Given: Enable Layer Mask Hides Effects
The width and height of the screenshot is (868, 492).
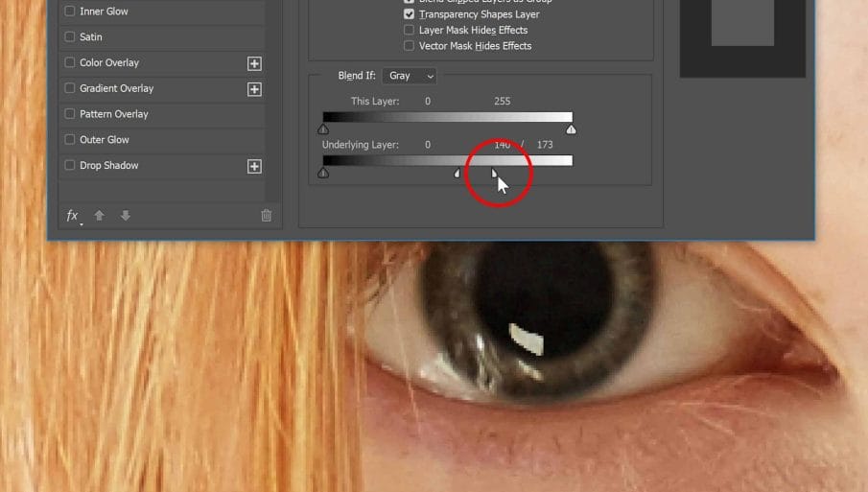Looking at the screenshot, I should point(410,30).
